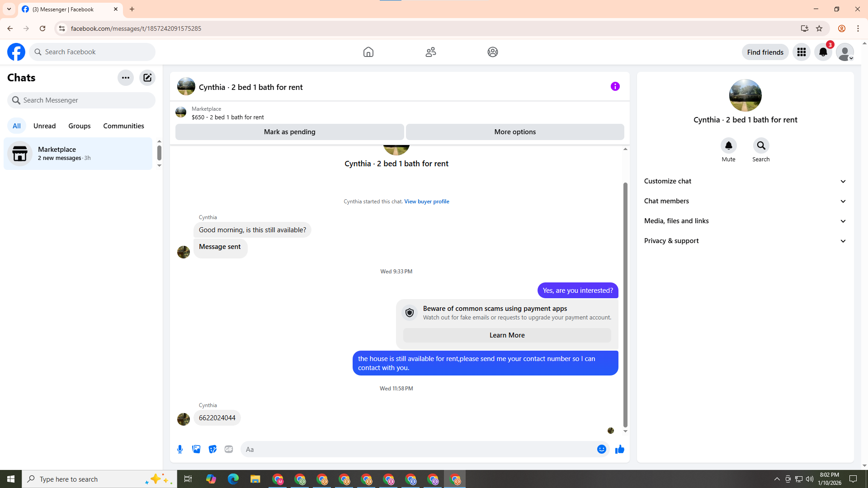Open the emoji picker in composer
Image resolution: width=868 pixels, height=488 pixels.
(601, 449)
